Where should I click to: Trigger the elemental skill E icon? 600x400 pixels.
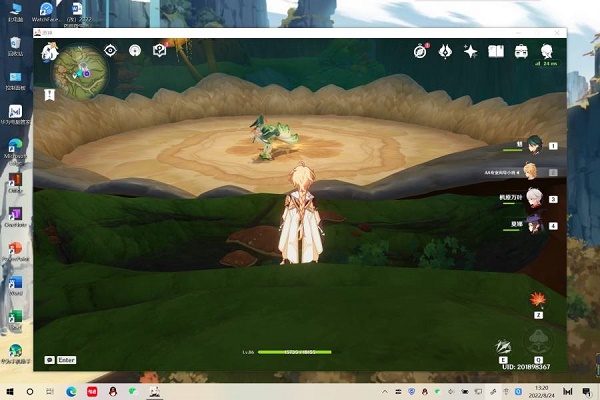click(x=504, y=347)
